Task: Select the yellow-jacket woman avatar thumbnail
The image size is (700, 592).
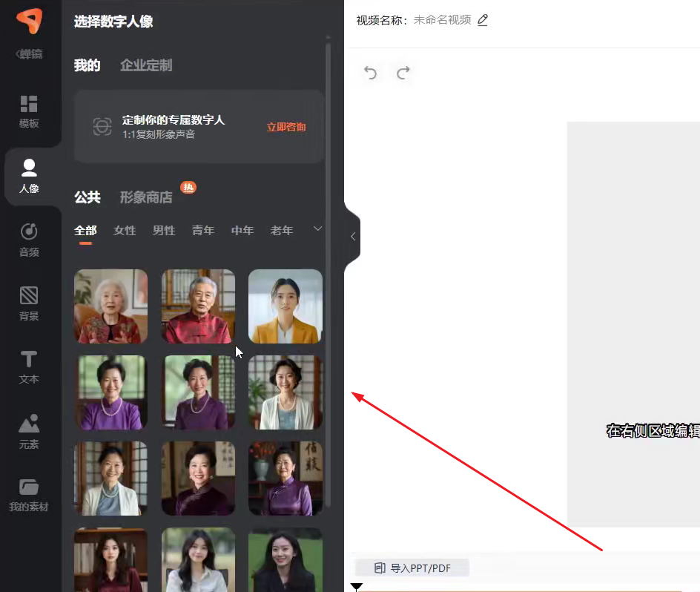Action: 285,306
